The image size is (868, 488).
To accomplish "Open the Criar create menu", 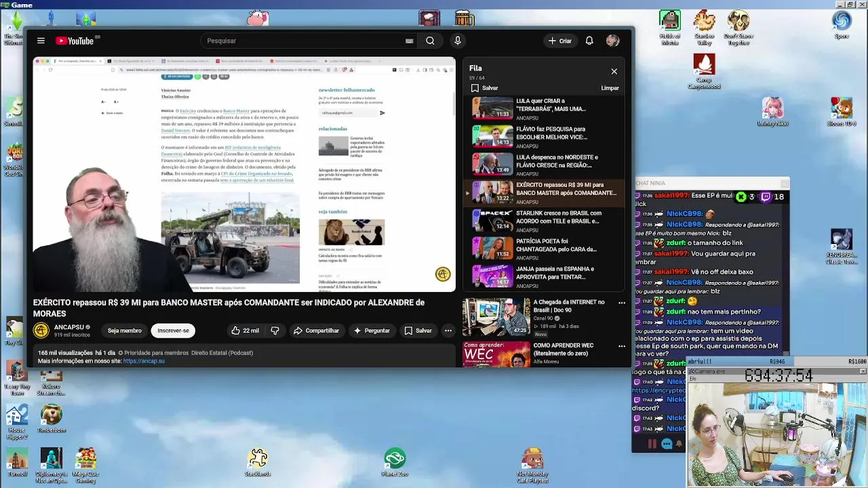I will (560, 41).
